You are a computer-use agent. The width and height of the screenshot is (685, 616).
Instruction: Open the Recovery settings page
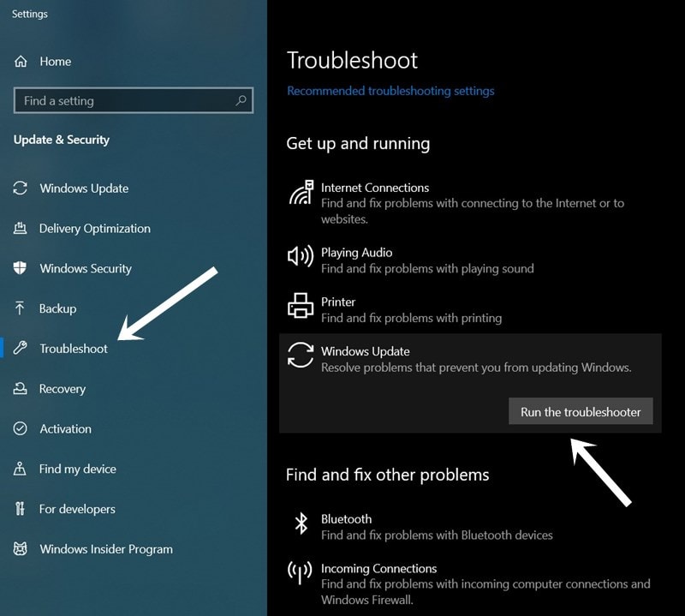(63, 389)
